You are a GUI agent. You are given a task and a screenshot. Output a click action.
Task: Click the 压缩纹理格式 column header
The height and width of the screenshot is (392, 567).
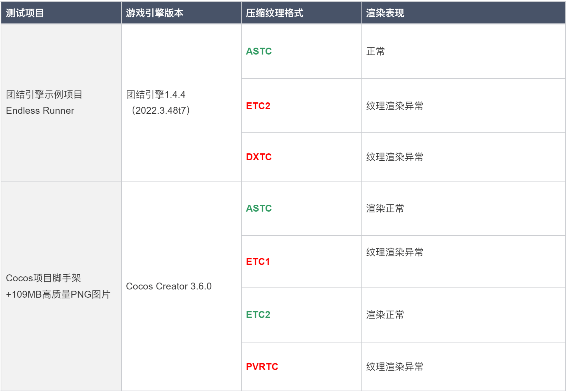pos(274,13)
